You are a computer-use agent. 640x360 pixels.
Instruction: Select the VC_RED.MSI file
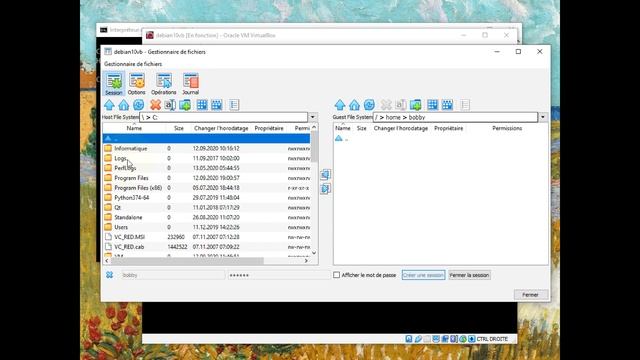[207, 237]
